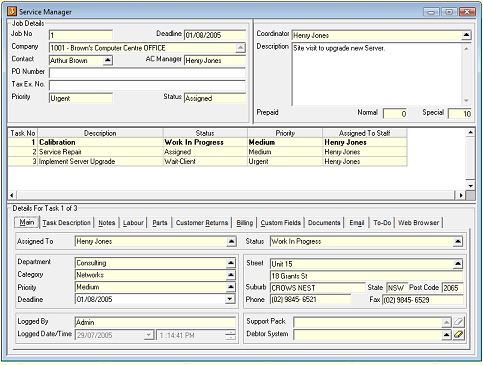This screenshot has height=365, width=483.
Task: Open the To-Do tab
Action: pyautogui.click(x=382, y=223)
